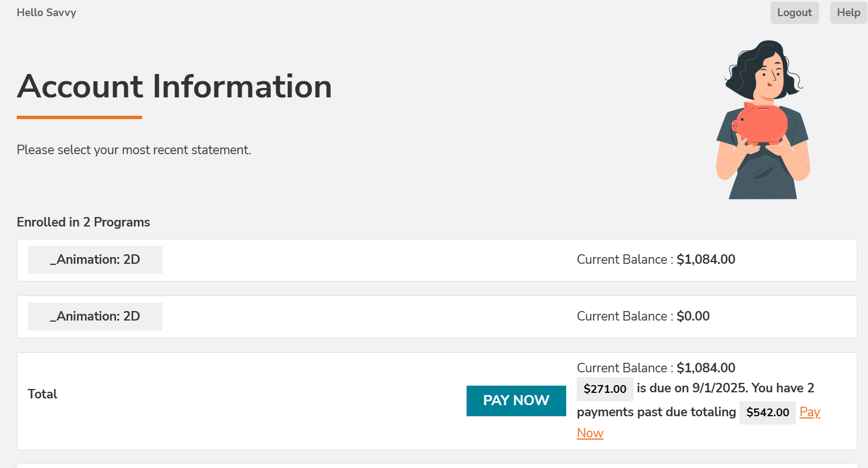868x468 pixels.
Task: Click the Hello Savvy greeting text
Action: 46,13
